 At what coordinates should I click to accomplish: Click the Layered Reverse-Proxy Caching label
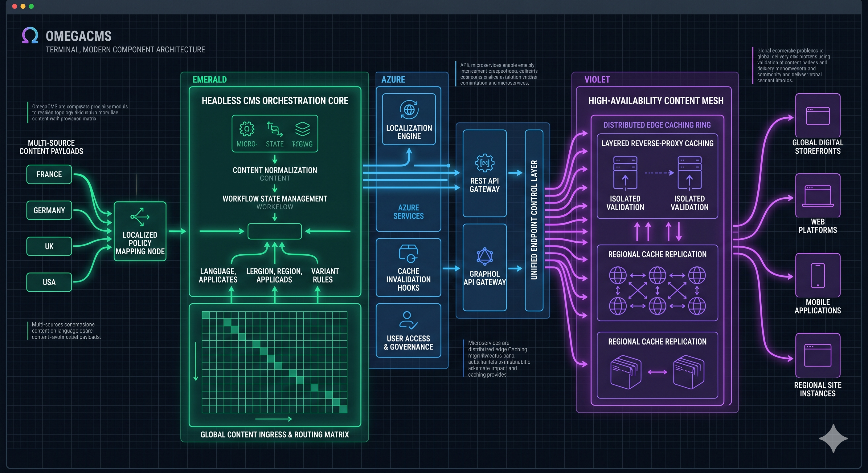point(657,144)
